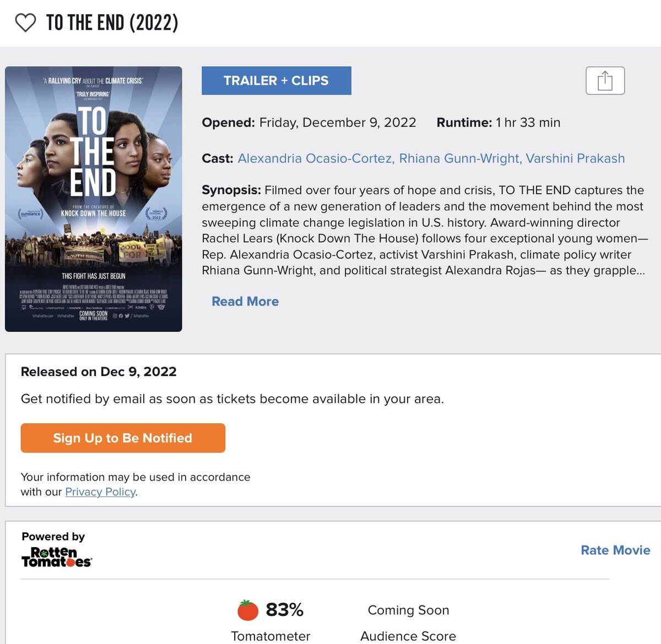Select Varshini Prakash cast link
661x644 pixels.
pos(575,159)
